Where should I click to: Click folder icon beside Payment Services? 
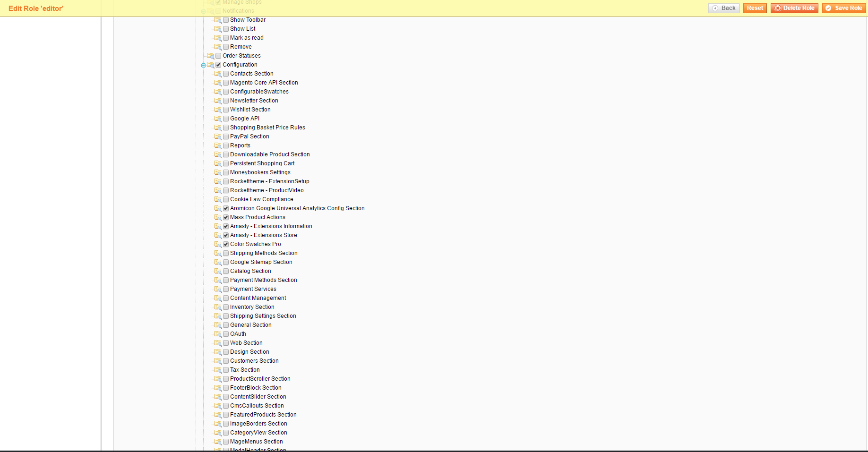[x=218, y=289]
